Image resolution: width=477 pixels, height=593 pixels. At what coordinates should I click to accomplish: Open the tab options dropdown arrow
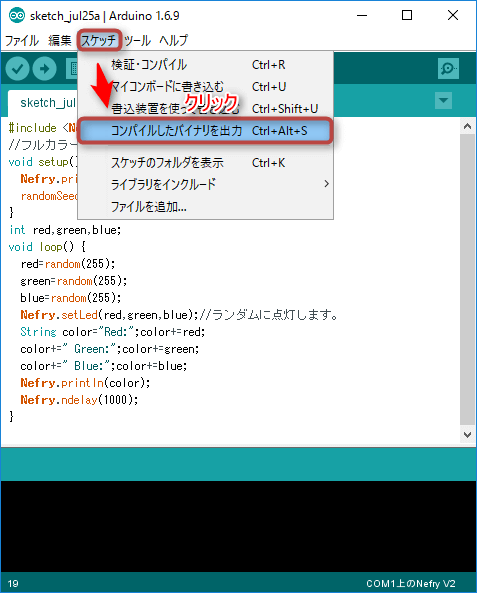click(x=443, y=101)
